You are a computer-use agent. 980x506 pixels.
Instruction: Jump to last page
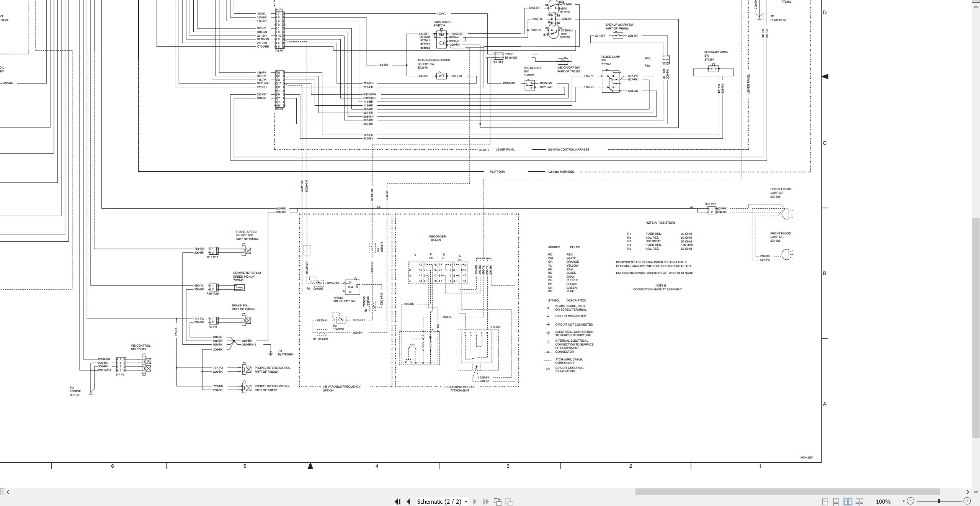[x=486, y=501]
